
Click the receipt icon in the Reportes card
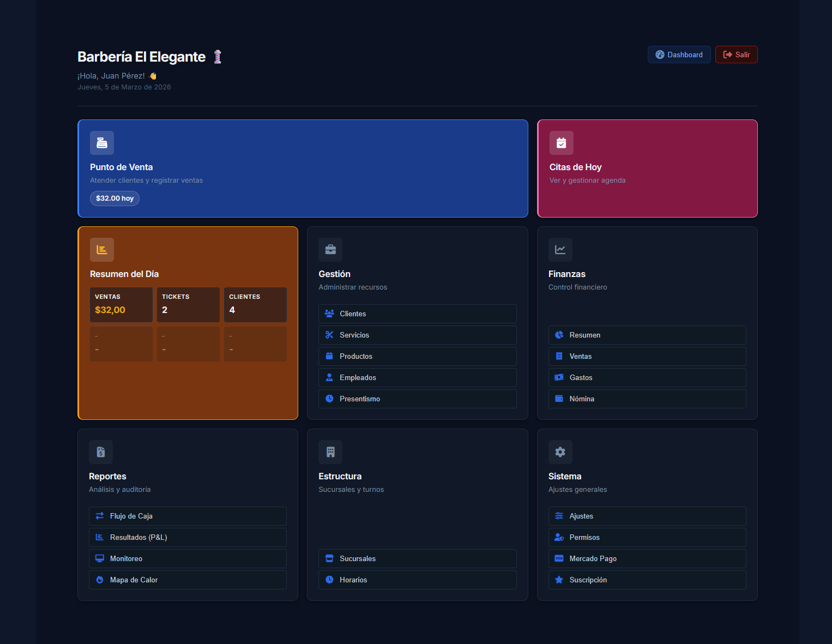(x=101, y=452)
